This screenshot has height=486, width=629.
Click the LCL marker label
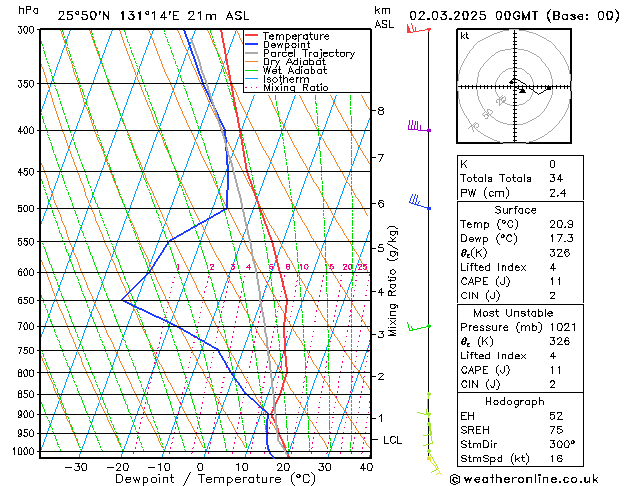click(x=393, y=440)
